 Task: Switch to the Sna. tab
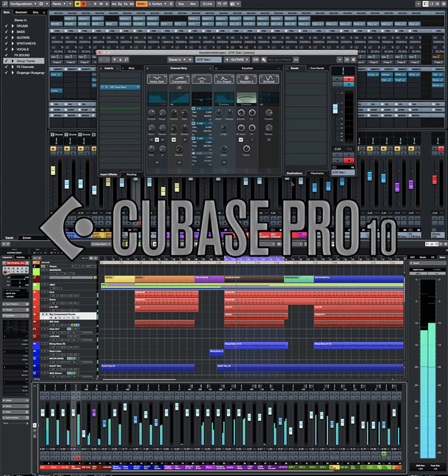click(x=36, y=12)
